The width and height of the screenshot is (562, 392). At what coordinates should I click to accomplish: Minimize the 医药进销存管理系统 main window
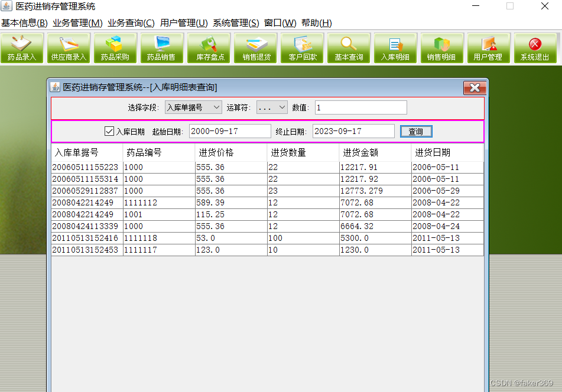476,6
